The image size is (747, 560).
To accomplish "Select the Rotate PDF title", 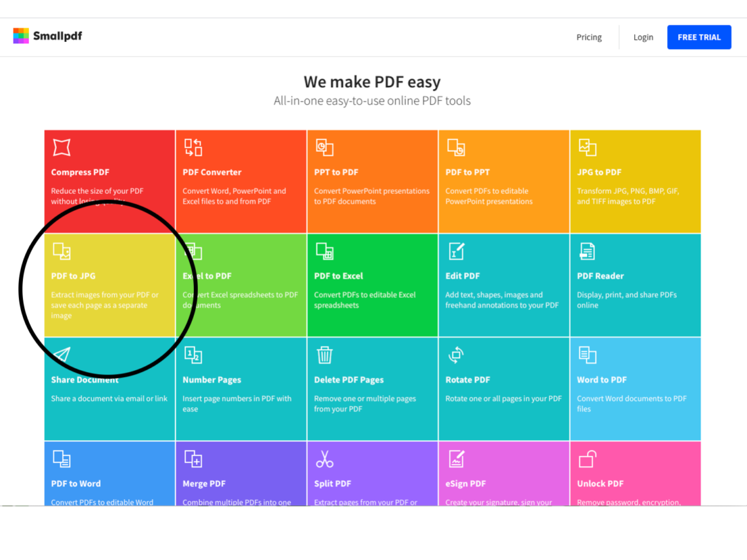I will click(468, 380).
